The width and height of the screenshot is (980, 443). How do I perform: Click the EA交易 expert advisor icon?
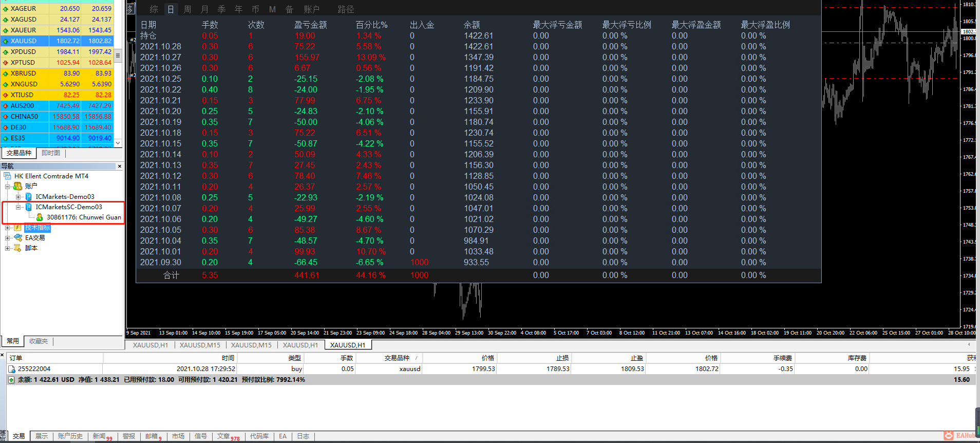click(x=18, y=238)
